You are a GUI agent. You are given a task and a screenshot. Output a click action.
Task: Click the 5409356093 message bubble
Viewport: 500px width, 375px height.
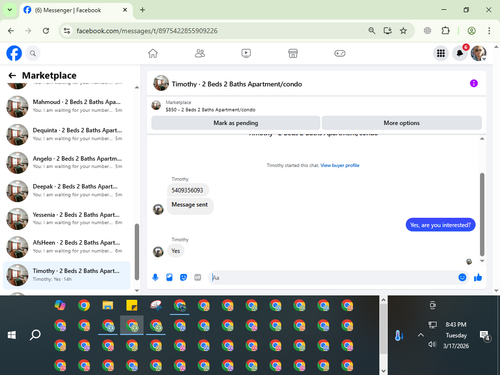[187, 190]
